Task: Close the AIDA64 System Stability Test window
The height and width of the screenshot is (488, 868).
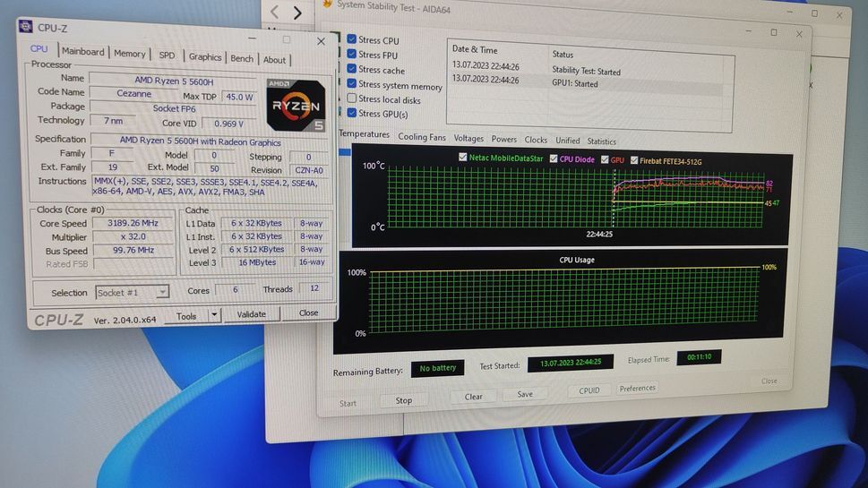Action: point(800,33)
